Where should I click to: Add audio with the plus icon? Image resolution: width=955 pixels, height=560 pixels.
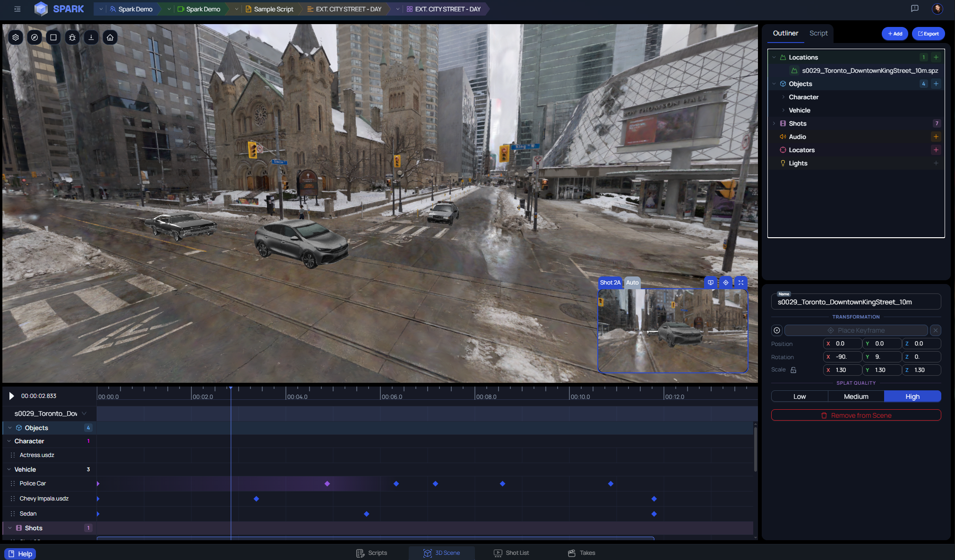(936, 137)
